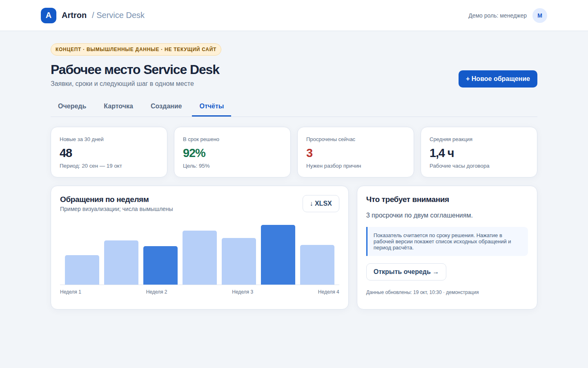The image size is (588, 368).
Task: Click the Данные обновлены timestamp text
Action: pyautogui.click(x=422, y=292)
